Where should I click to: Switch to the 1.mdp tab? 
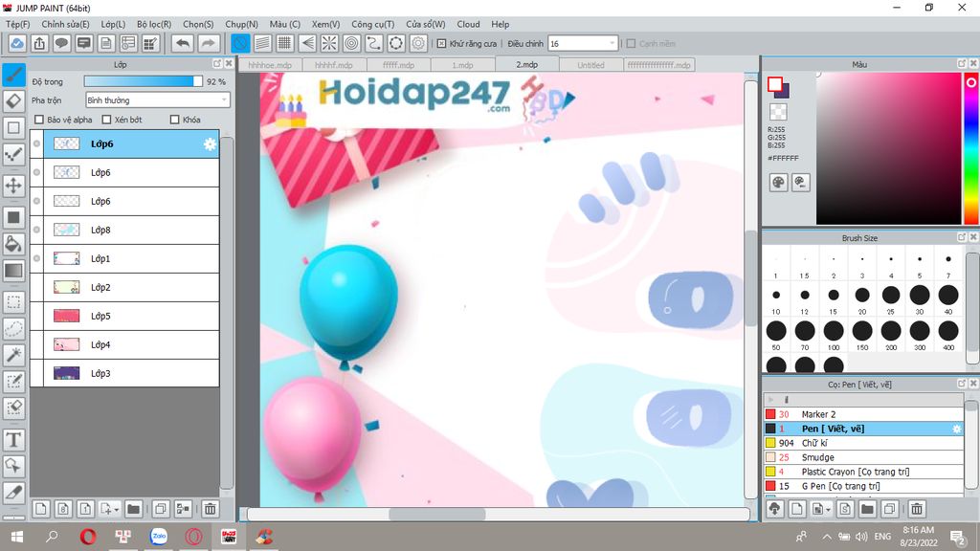(x=462, y=65)
